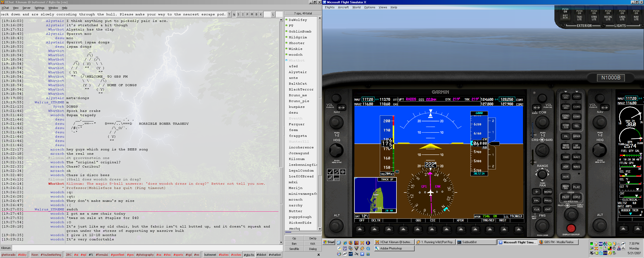Click the Windows Start button

[329, 242]
